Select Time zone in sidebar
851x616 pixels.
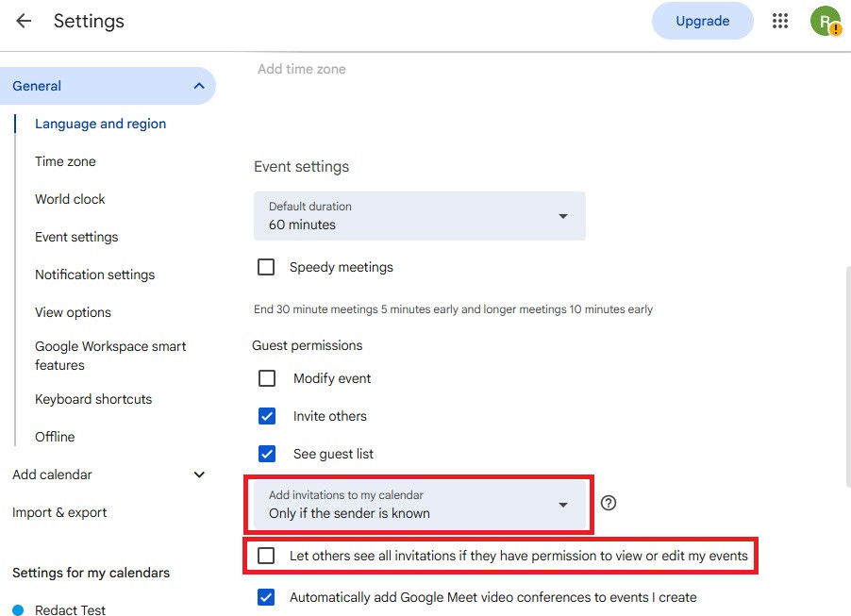(65, 161)
